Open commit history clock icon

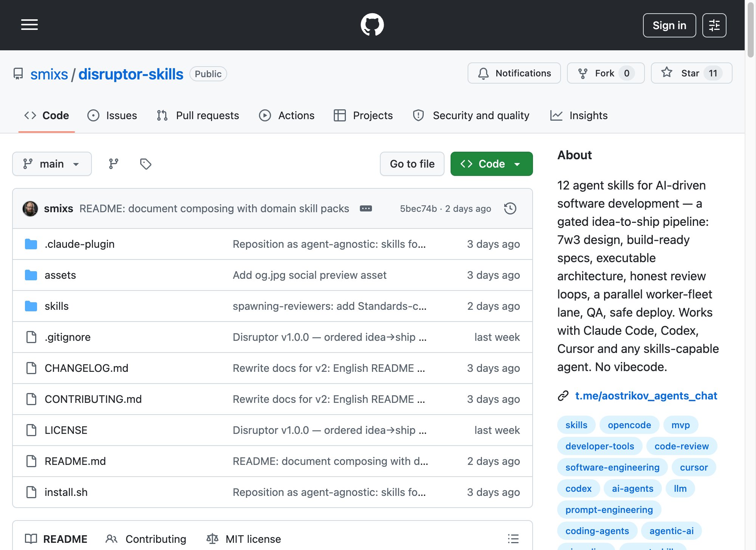(510, 208)
